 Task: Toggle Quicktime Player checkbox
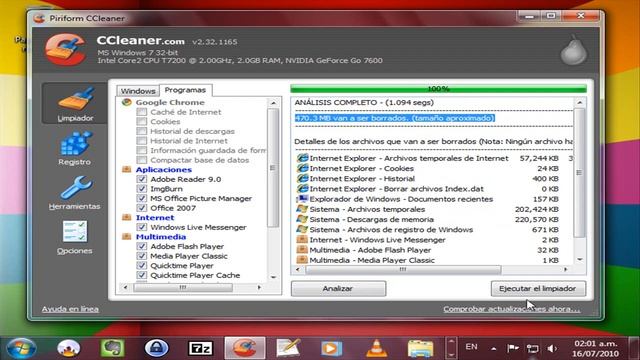(x=142, y=265)
